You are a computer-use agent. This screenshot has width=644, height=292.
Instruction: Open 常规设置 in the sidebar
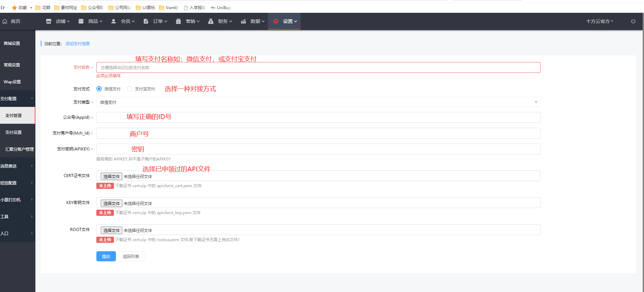coord(12,65)
